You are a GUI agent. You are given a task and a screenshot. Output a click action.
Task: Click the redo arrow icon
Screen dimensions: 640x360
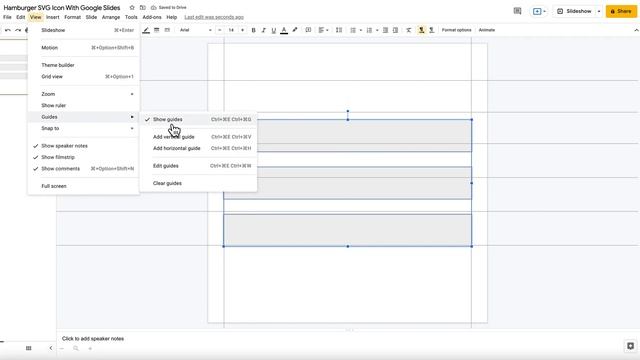18,30
